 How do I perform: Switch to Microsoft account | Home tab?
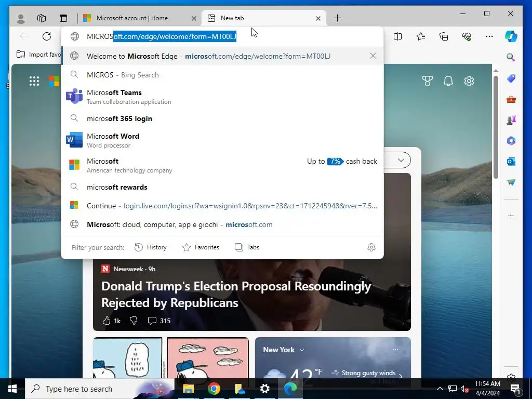132,18
